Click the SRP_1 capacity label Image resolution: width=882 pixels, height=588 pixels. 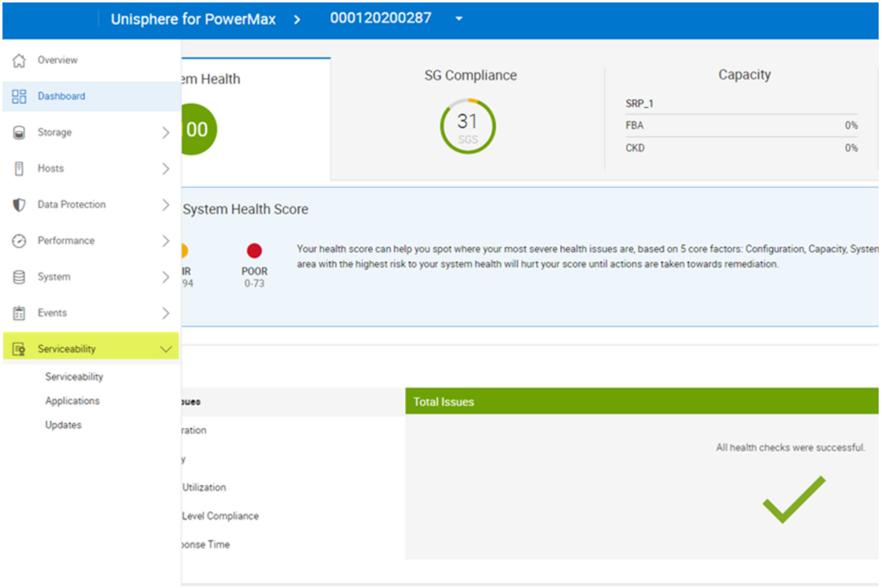tap(639, 103)
